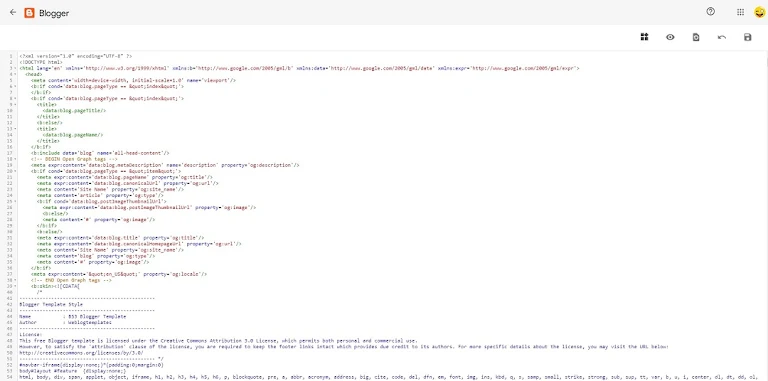Click the 'article' og:type meta line
The height and width of the screenshot is (381, 768).
(x=100, y=195)
